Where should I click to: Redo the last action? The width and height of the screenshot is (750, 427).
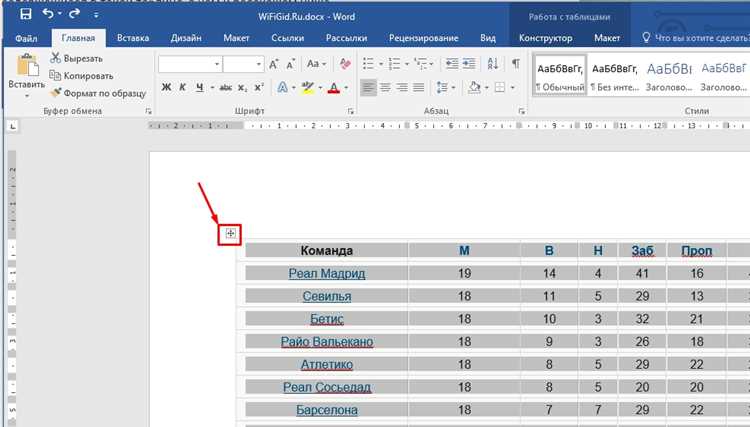pos(74,14)
